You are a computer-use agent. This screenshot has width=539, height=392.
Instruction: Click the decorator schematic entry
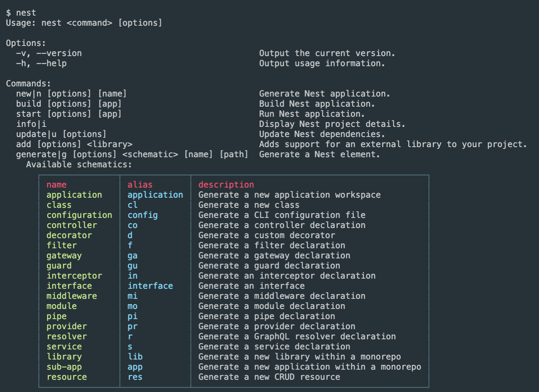pos(69,235)
